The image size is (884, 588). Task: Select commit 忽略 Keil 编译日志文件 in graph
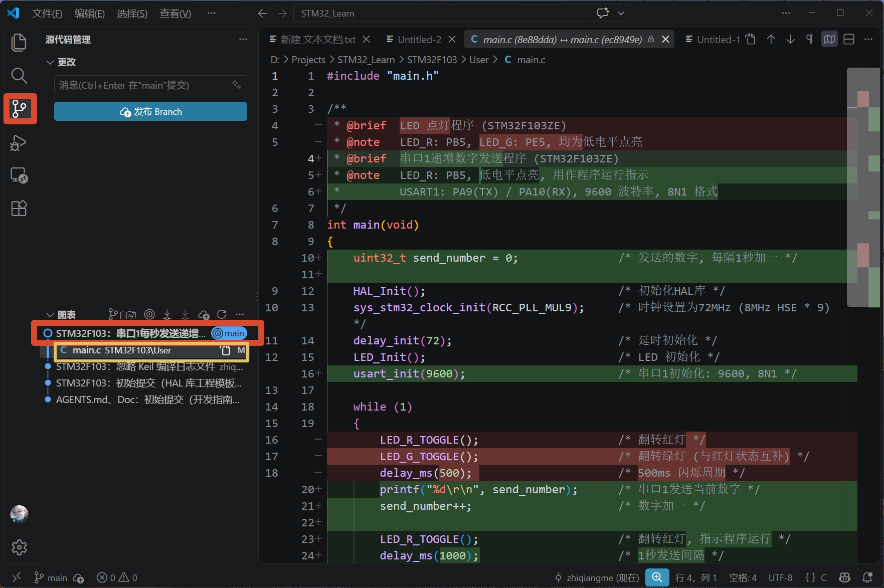[149, 366]
